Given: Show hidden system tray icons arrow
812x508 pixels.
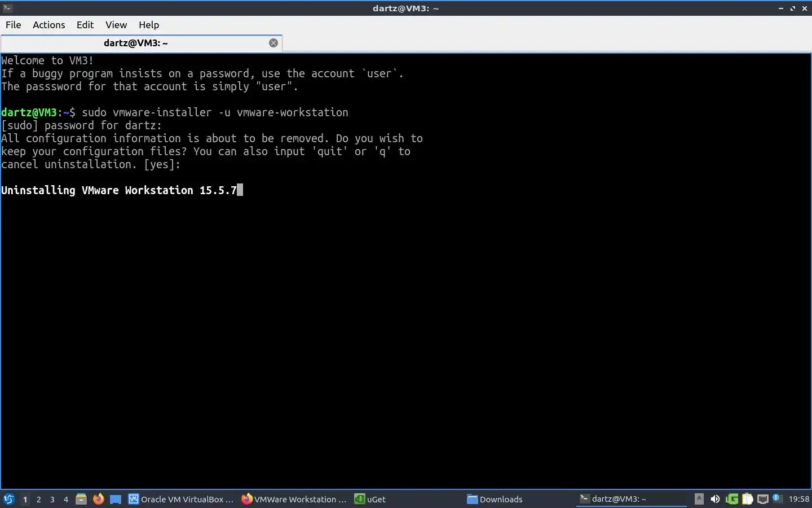Looking at the screenshot, I should (x=699, y=498).
